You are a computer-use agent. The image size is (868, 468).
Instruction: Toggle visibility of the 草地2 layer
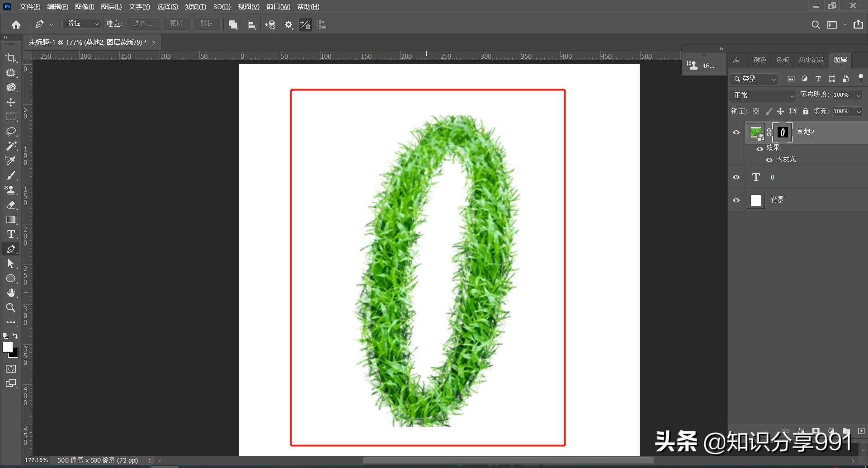click(736, 132)
